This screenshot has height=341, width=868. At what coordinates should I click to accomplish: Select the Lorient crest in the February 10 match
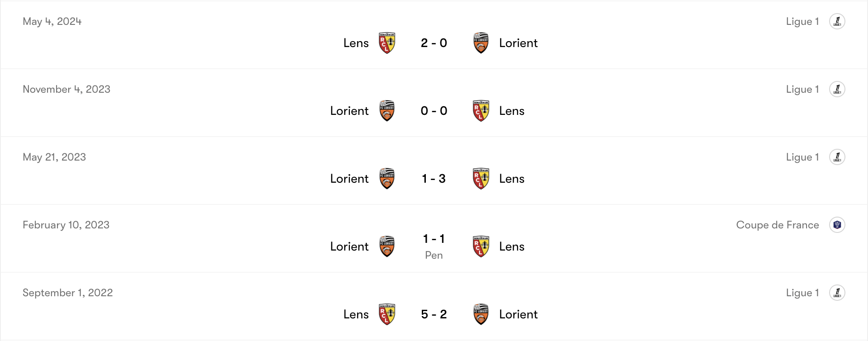(387, 246)
